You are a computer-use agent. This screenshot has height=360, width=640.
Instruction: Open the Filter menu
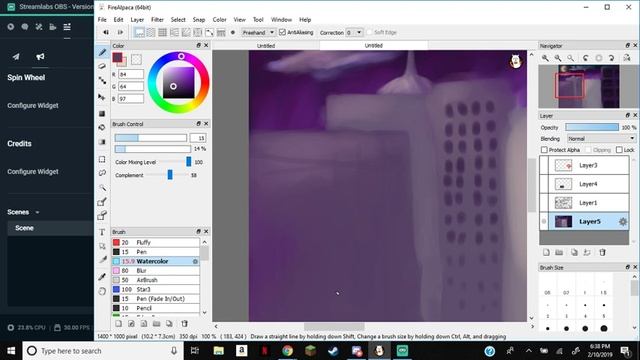click(x=157, y=20)
